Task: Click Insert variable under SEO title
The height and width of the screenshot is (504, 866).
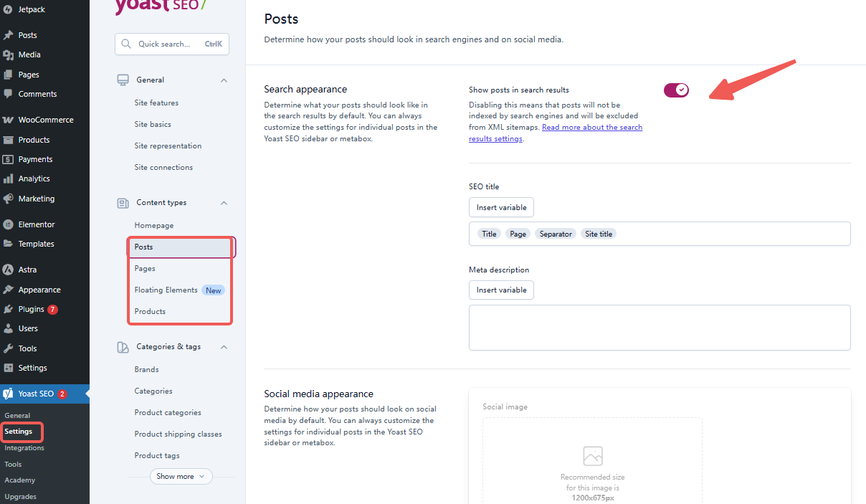Action: [500, 207]
